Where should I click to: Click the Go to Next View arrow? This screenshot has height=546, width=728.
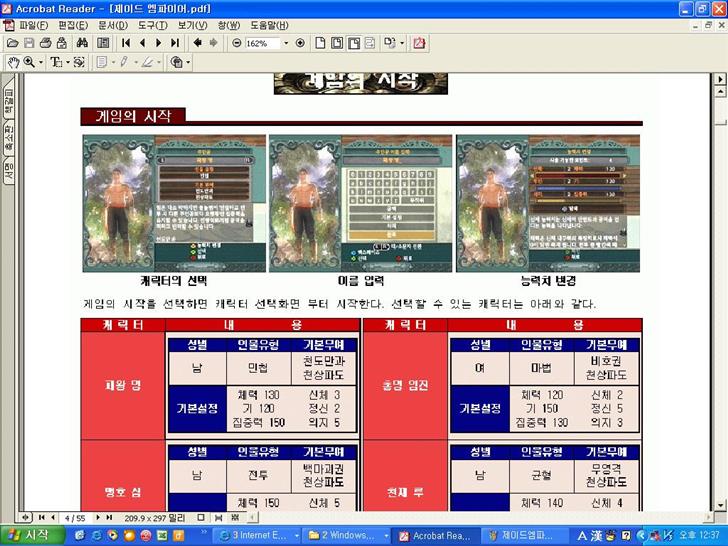pyautogui.click(x=214, y=43)
